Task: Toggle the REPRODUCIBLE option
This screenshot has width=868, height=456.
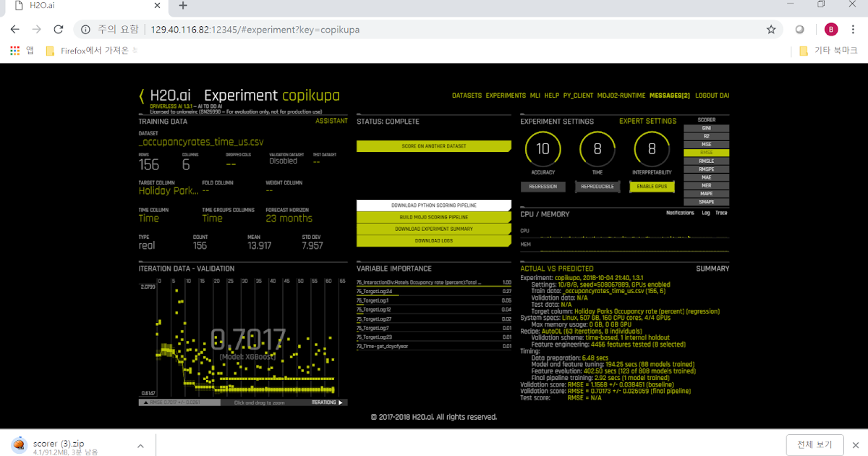Action: pyautogui.click(x=597, y=187)
